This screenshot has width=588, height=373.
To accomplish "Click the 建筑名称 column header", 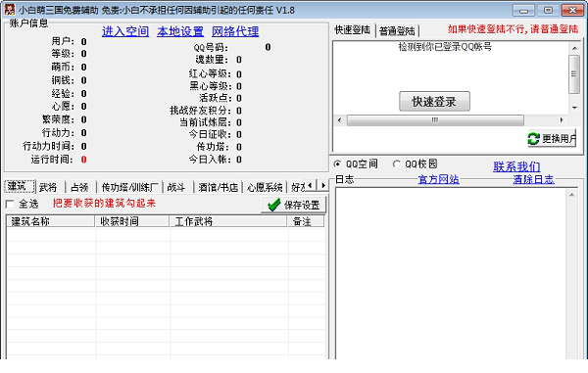I will pos(51,221).
